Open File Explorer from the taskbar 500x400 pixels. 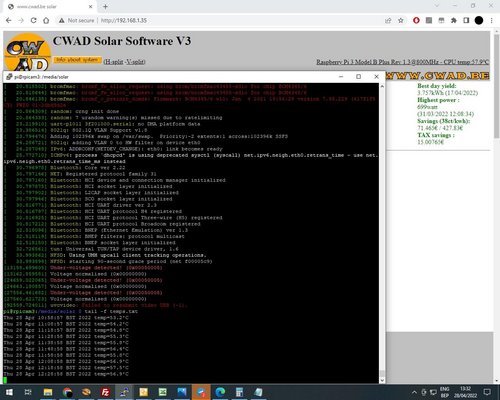pyautogui.click(x=48, y=392)
